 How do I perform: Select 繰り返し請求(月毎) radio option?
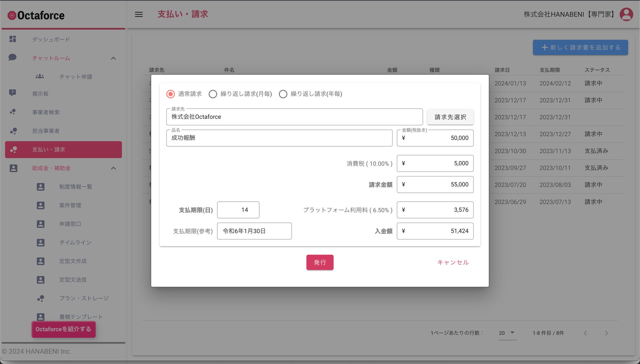(213, 94)
